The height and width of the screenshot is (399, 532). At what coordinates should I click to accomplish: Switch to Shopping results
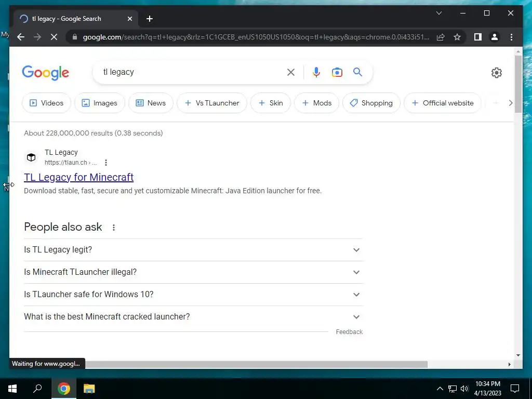[x=371, y=103]
